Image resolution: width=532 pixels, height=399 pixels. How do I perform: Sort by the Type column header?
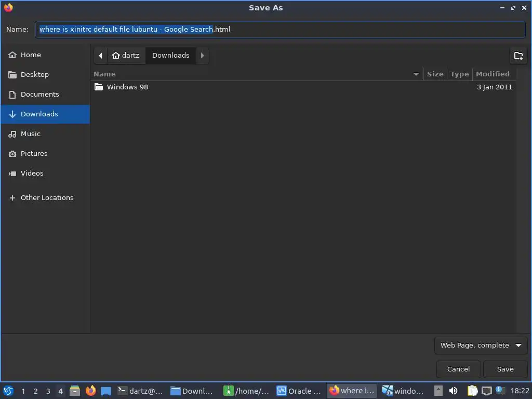pyautogui.click(x=459, y=74)
